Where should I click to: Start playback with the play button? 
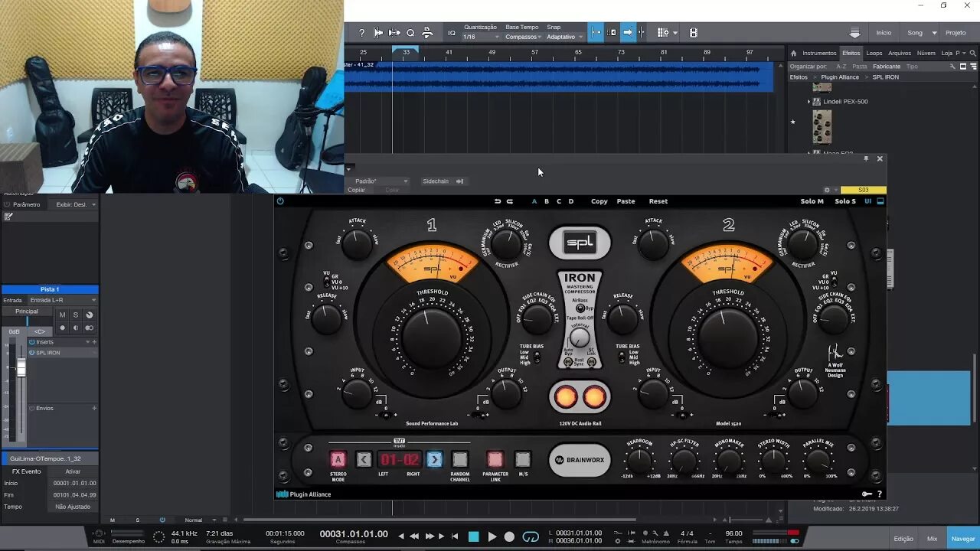(x=492, y=537)
